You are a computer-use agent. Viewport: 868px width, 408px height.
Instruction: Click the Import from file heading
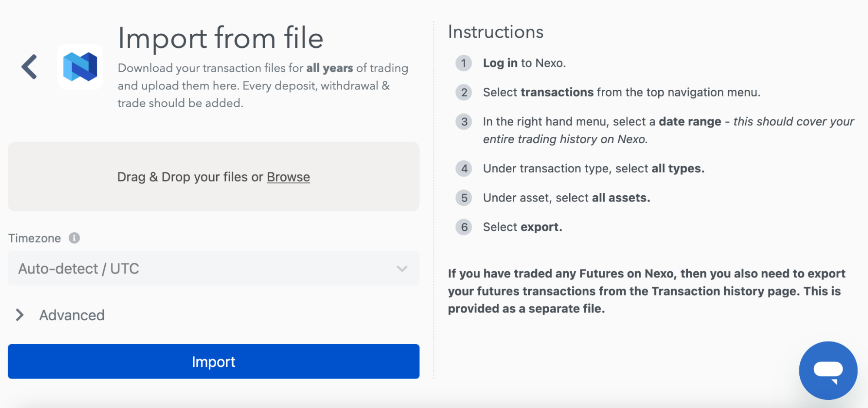[x=221, y=38]
